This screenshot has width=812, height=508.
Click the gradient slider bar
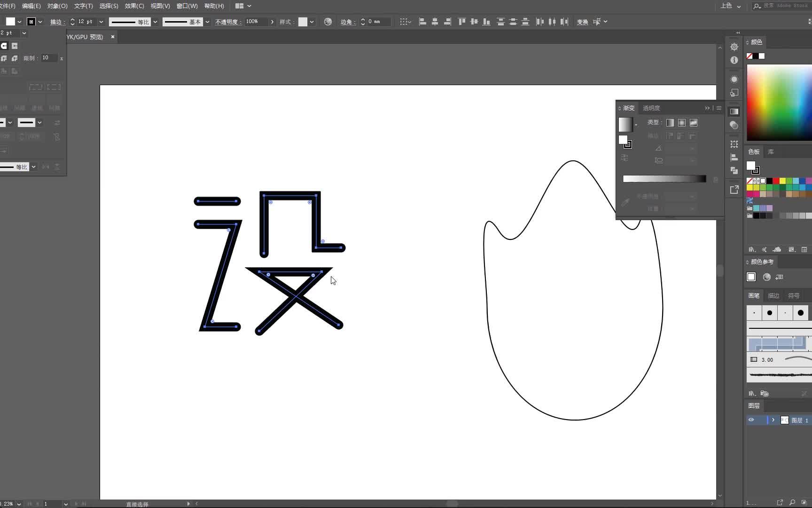(x=664, y=179)
